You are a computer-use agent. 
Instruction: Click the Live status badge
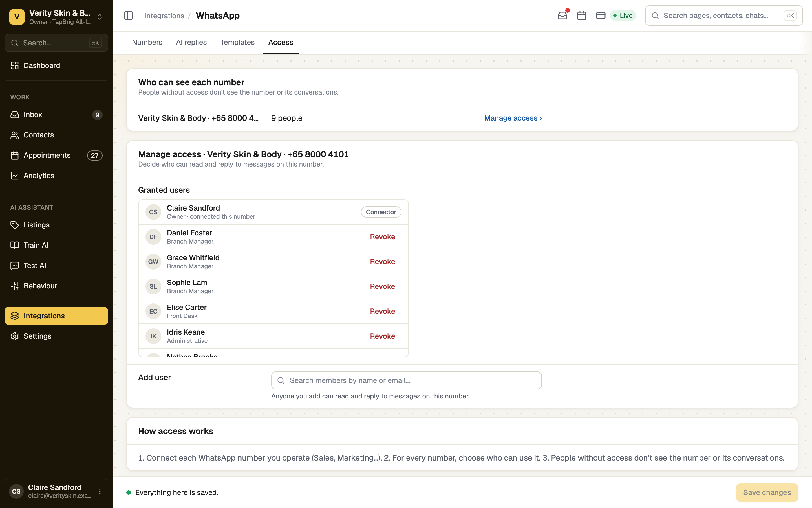coord(623,16)
